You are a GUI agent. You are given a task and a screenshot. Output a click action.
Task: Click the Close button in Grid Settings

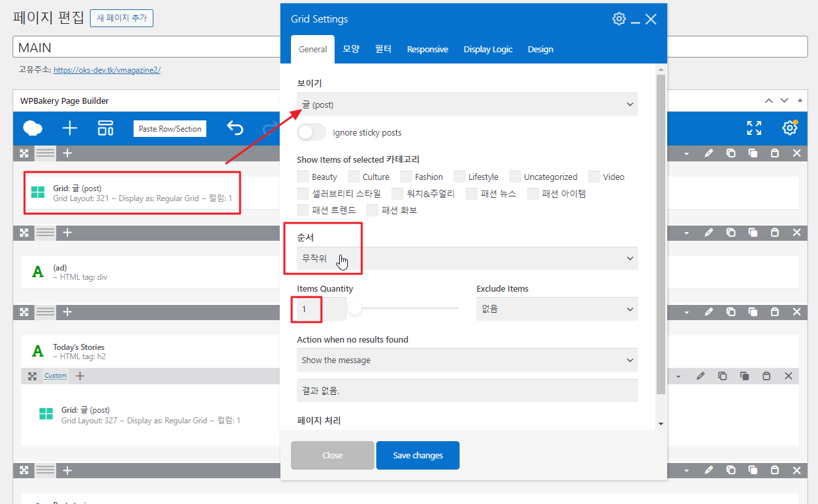click(x=333, y=455)
